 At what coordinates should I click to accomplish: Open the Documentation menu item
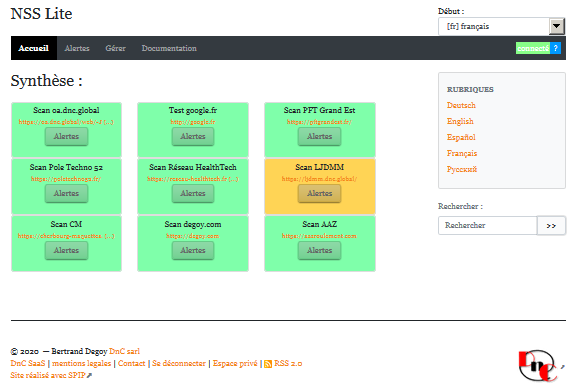[x=169, y=48]
